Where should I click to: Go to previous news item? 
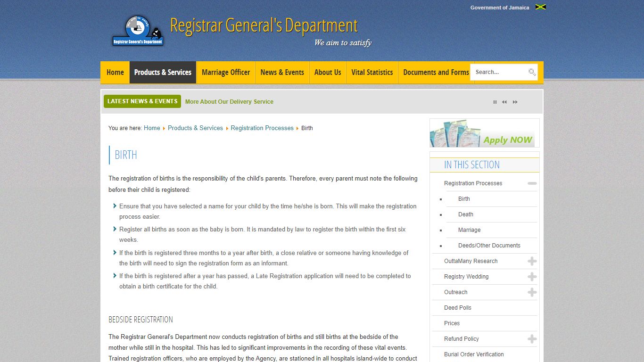pos(504,102)
